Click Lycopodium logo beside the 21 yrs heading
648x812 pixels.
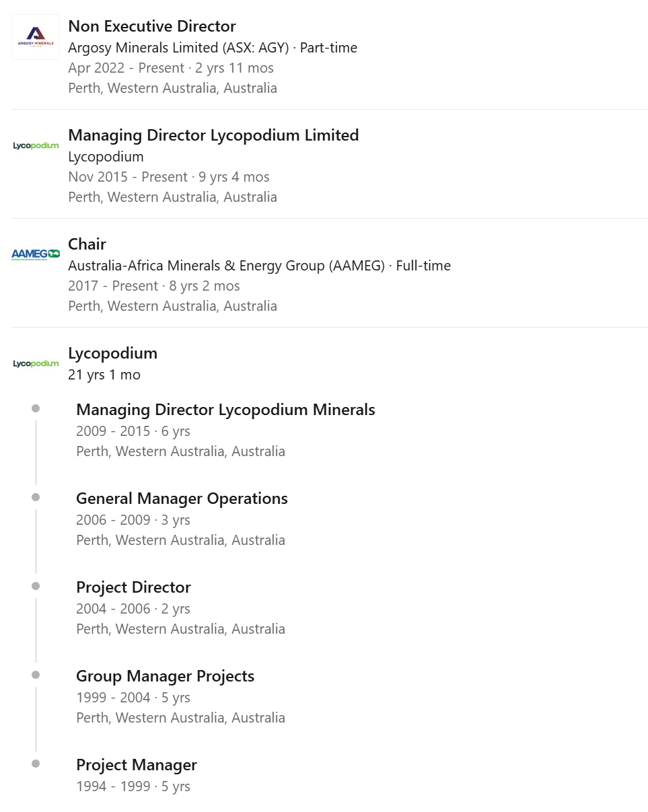coord(36,364)
